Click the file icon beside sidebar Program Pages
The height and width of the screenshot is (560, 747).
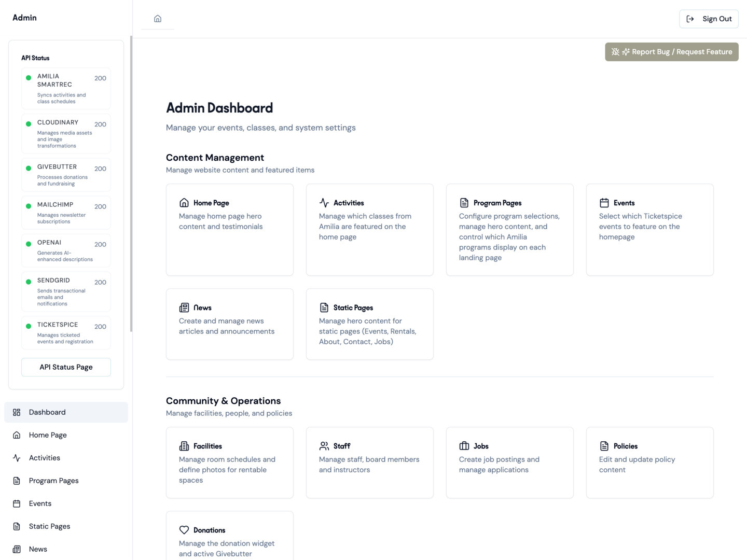coord(17,481)
